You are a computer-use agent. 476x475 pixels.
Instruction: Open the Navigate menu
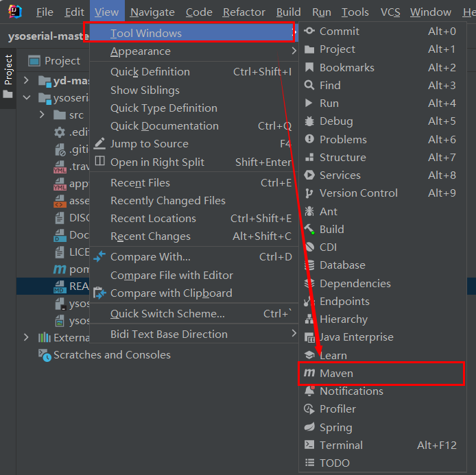(x=152, y=12)
